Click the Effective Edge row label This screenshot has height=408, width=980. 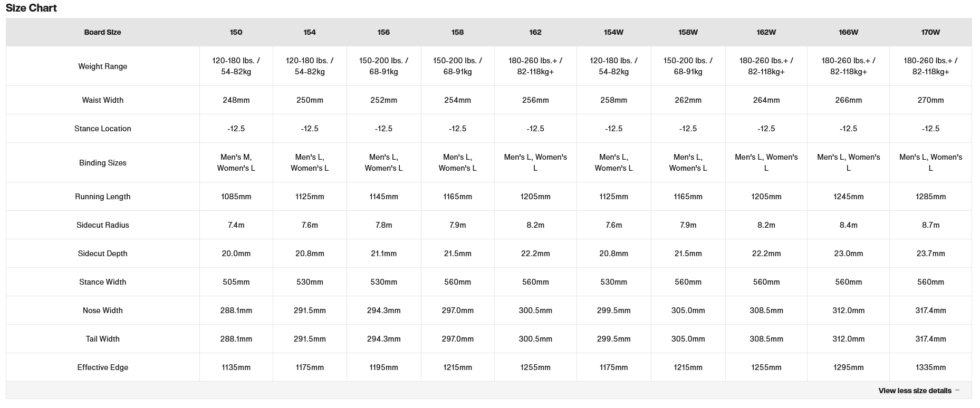pyautogui.click(x=102, y=367)
